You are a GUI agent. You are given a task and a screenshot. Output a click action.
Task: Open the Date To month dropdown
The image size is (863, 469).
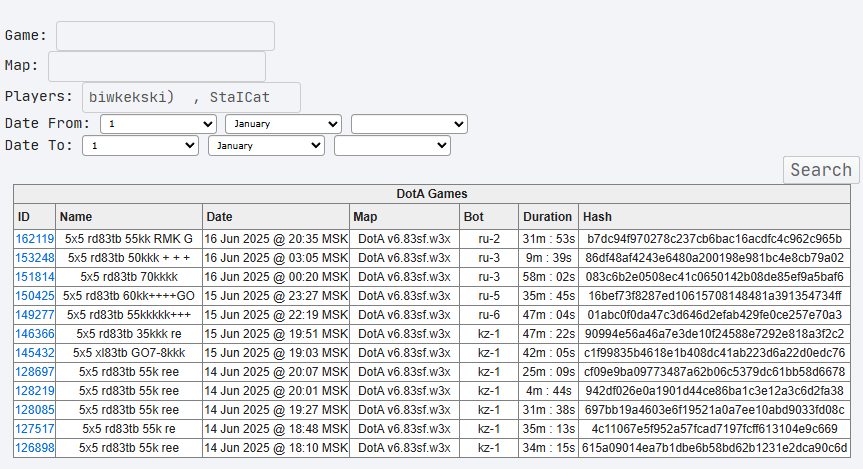[266, 146]
